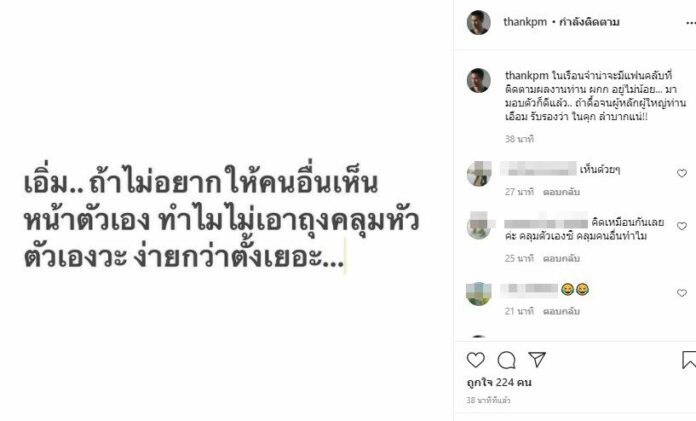
Task: Open thankpm profile picture in header
Action: coord(478,22)
